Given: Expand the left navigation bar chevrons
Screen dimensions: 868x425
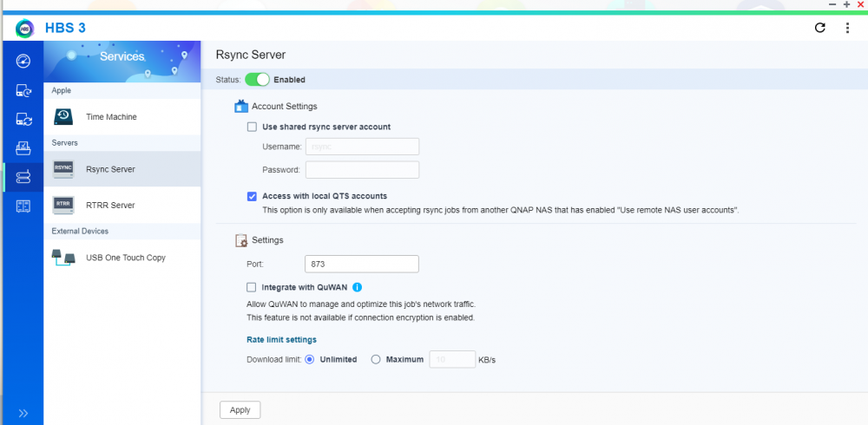Looking at the screenshot, I should click(23, 413).
